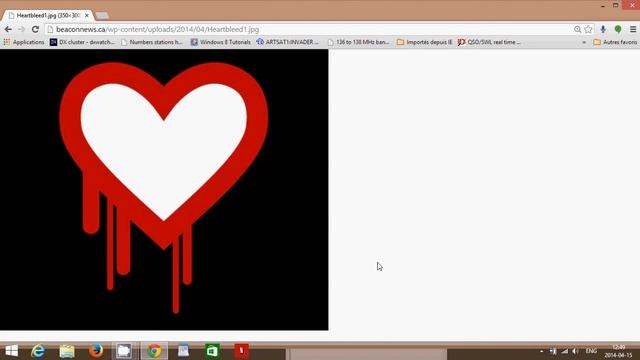The width and height of the screenshot is (640, 360).
Task: Show hidden bookmarks with the chevron
Action: [584, 42]
